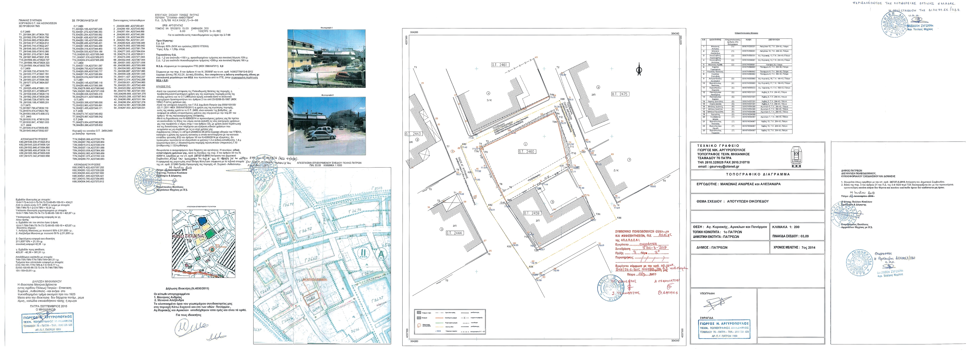980x353 pixels.
Task: Click the ΚΛΙΜΑΚΑ 1: 200 scale cell
Action: (x=786, y=227)
